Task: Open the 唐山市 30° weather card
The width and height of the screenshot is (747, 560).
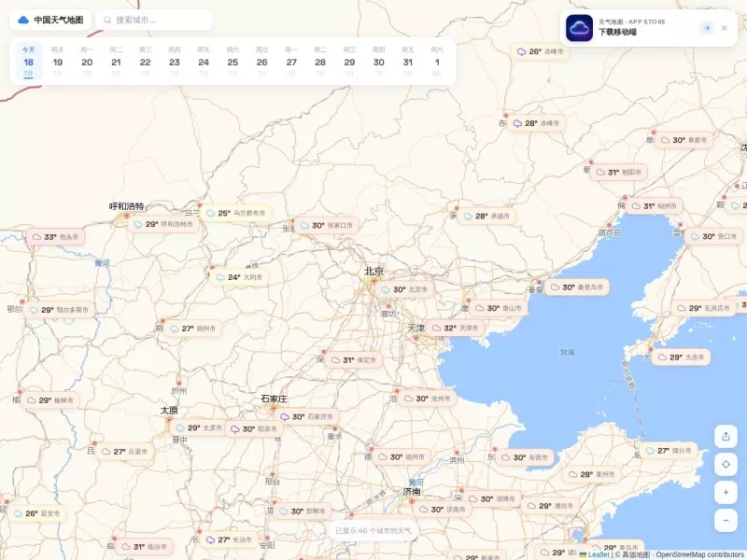Action: coord(499,308)
